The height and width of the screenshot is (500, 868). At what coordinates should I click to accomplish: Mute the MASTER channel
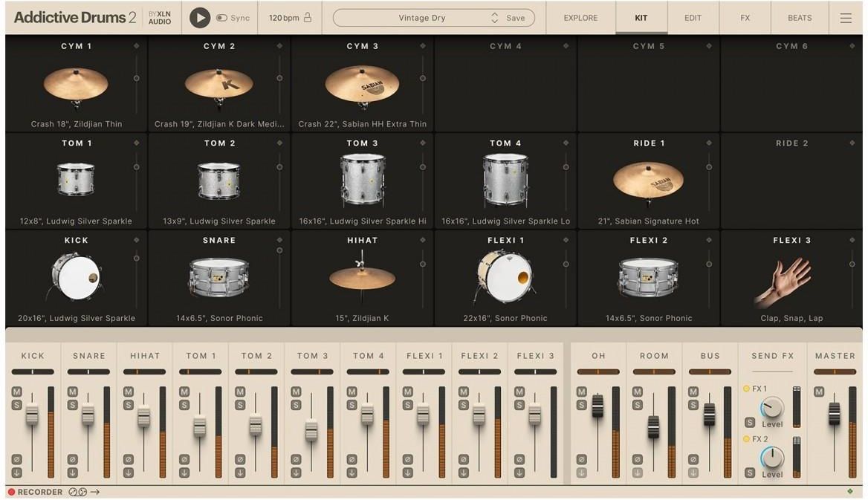point(819,392)
